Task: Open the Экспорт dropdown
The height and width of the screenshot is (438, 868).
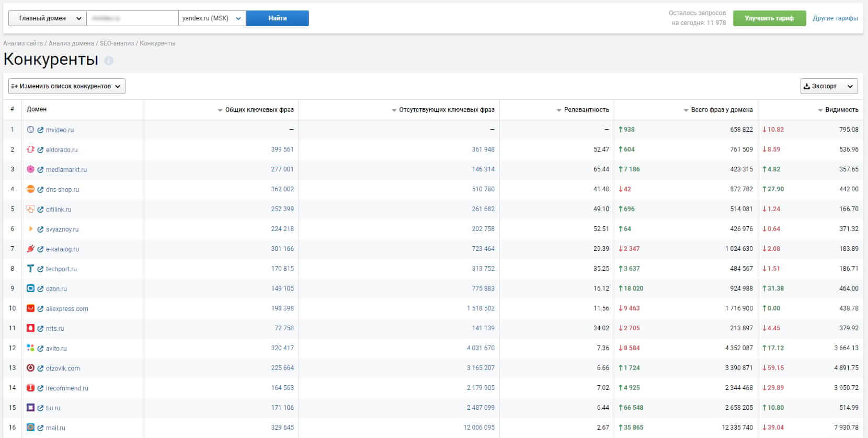Action: pos(829,86)
